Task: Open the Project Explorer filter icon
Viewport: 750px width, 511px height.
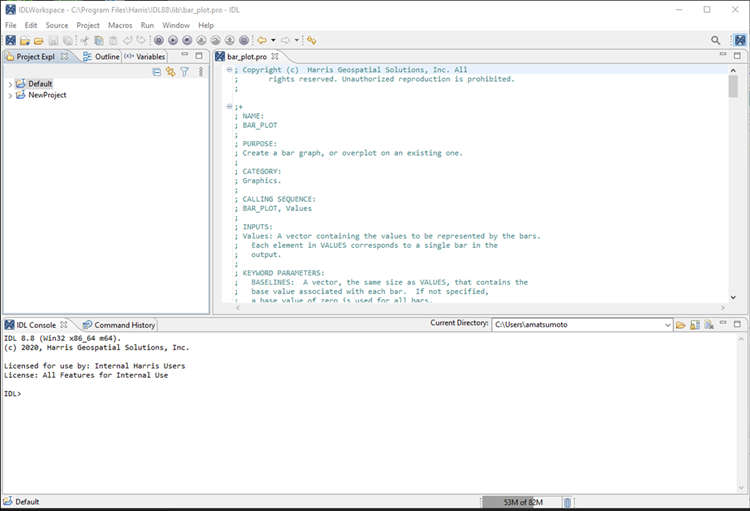Action: [184, 72]
